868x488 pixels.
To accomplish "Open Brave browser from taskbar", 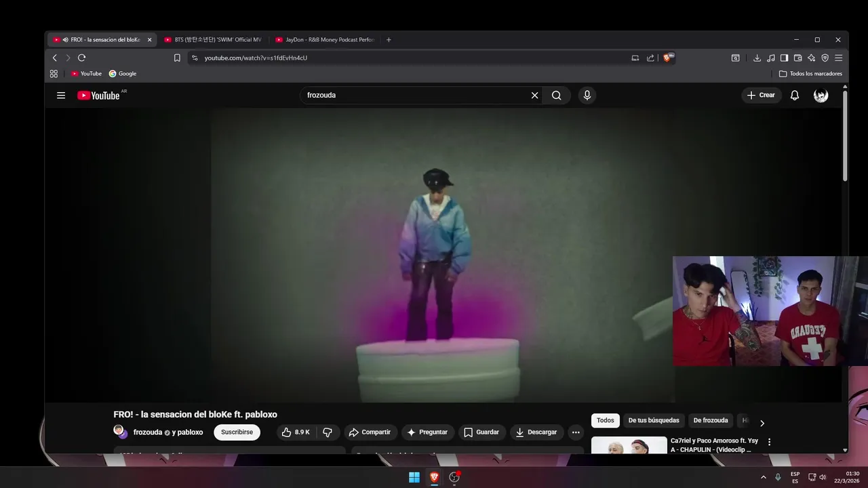I will pyautogui.click(x=434, y=477).
